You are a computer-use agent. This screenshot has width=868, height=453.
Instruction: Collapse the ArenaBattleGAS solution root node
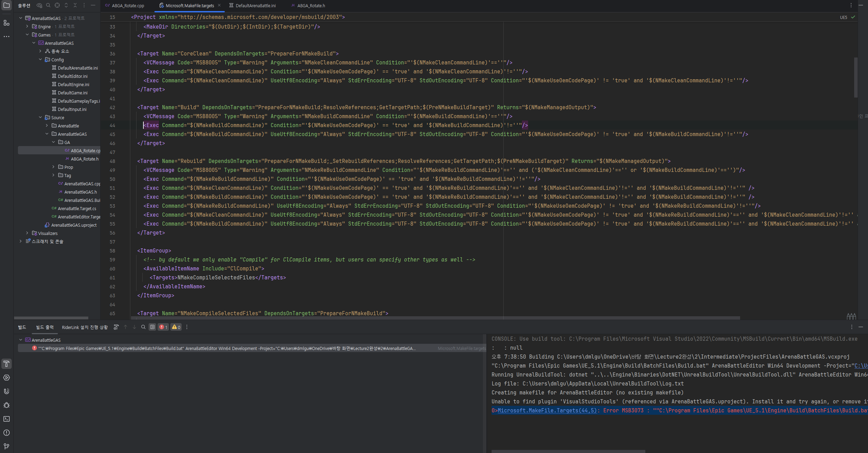click(x=21, y=18)
